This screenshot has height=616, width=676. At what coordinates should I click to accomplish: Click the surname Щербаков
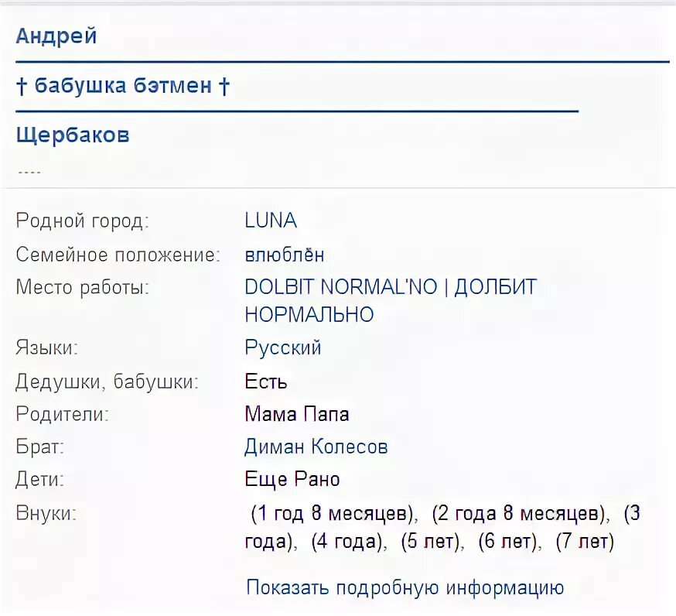(x=73, y=135)
